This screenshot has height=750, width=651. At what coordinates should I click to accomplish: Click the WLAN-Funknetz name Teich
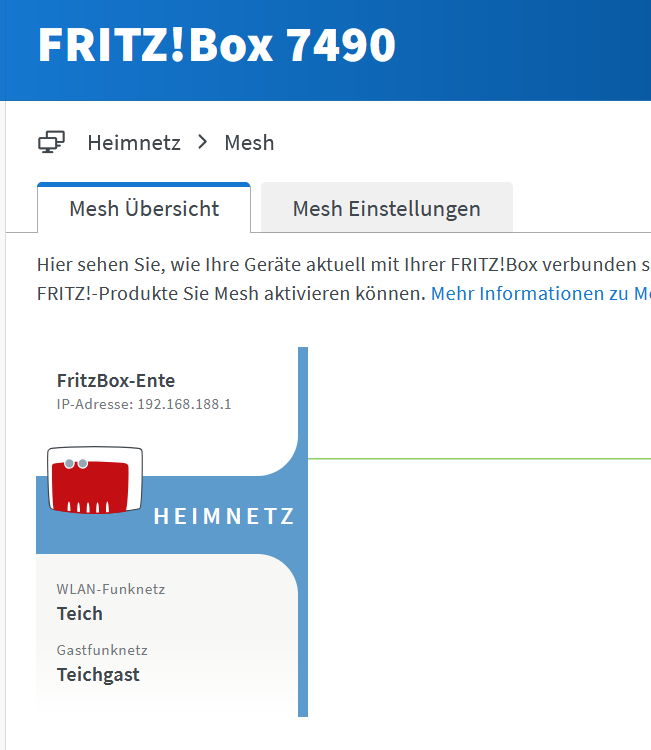coord(79,613)
